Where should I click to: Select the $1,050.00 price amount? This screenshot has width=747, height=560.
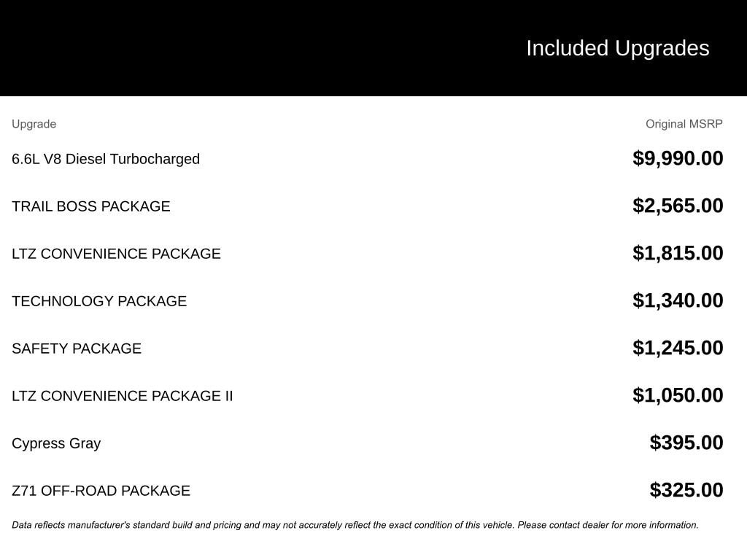678,395
